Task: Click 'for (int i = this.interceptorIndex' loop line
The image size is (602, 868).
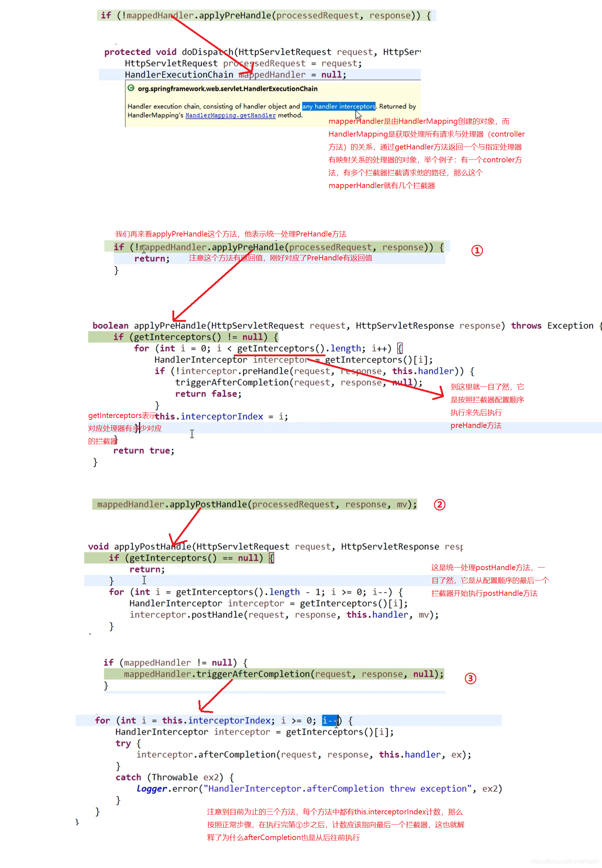Action: [224, 721]
